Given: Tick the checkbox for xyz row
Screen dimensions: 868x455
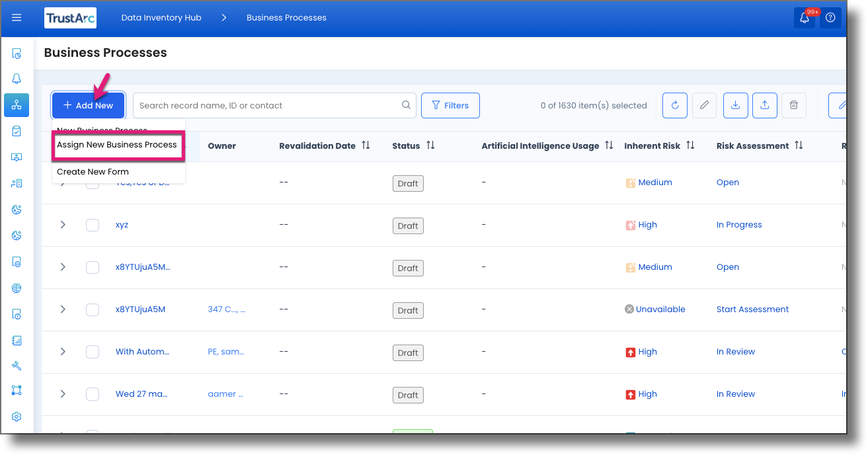Looking at the screenshot, I should pyautogui.click(x=93, y=225).
